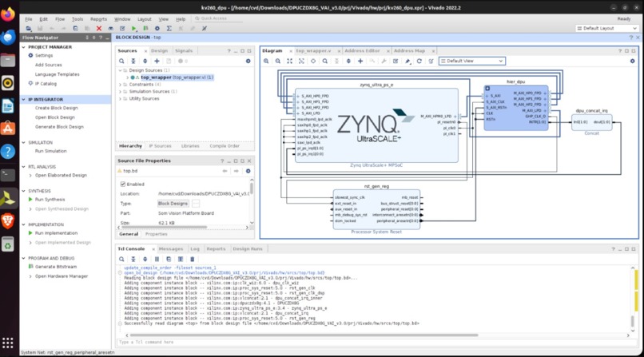This screenshot has height=357, width=644.
Task: Regenerate layout with the diagram refresh icon
Action: [x=419, y=61]
